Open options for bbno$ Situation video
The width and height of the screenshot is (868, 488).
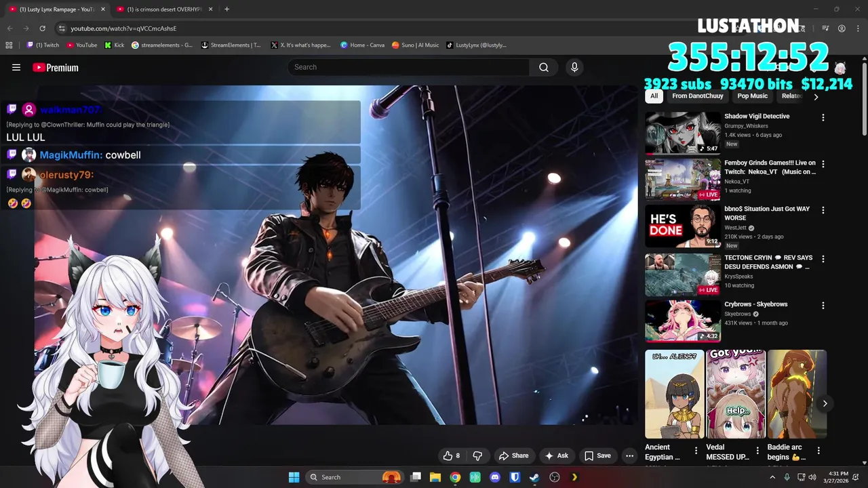tap(823, 210)
